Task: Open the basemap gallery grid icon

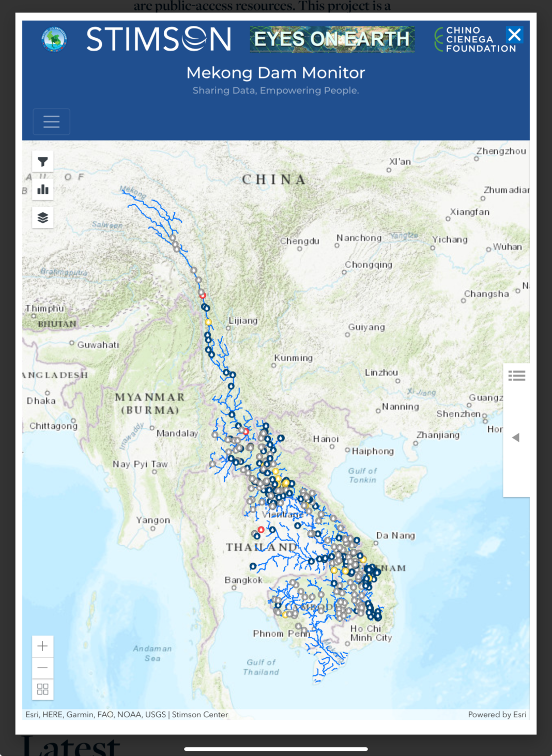Action: [43, 689]
